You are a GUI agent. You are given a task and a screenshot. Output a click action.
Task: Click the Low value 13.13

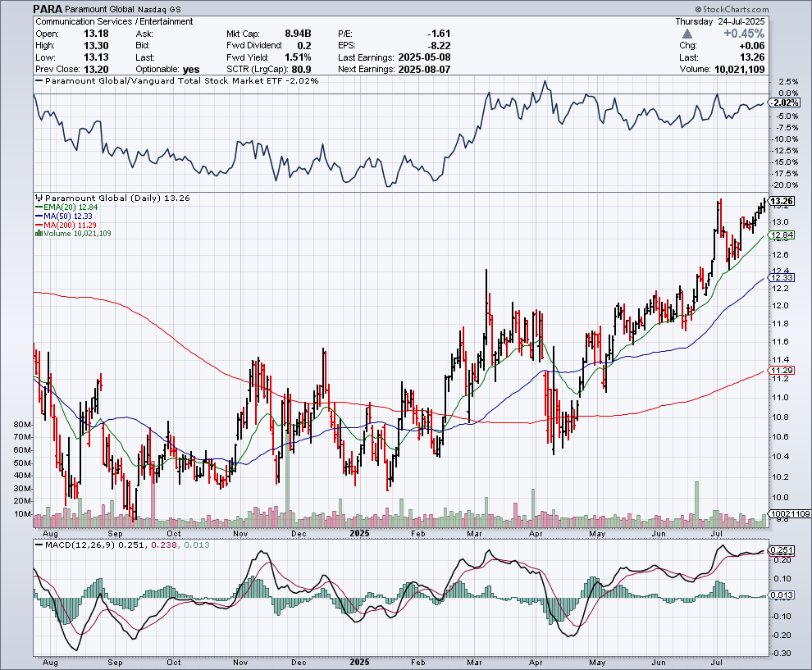pyautogui.click(x=96, y=57)
